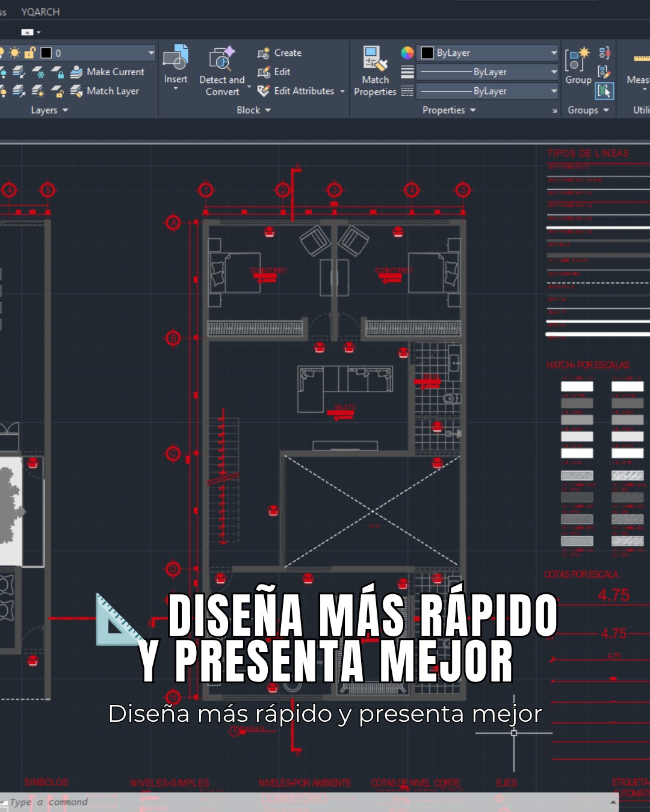Open the Edit Attributes dropdown arrow
This screenshot has width=650, height=812.
click(x=342, y=91)
